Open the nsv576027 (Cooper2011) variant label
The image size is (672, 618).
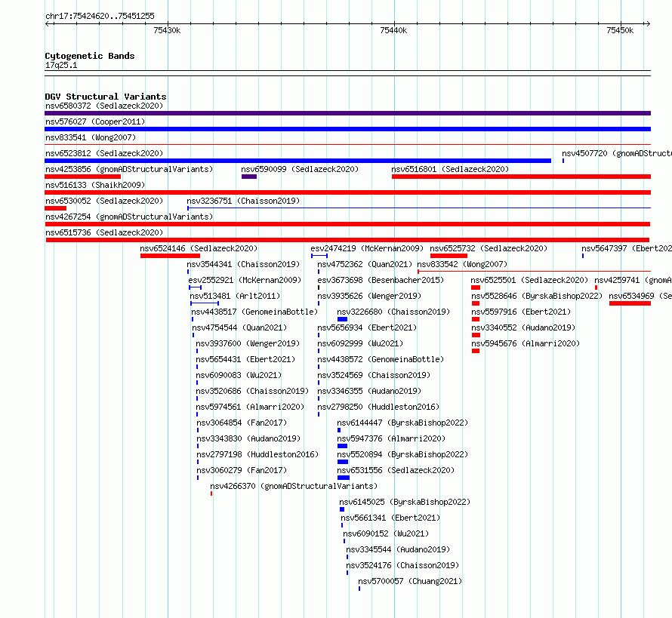(95, 121)
